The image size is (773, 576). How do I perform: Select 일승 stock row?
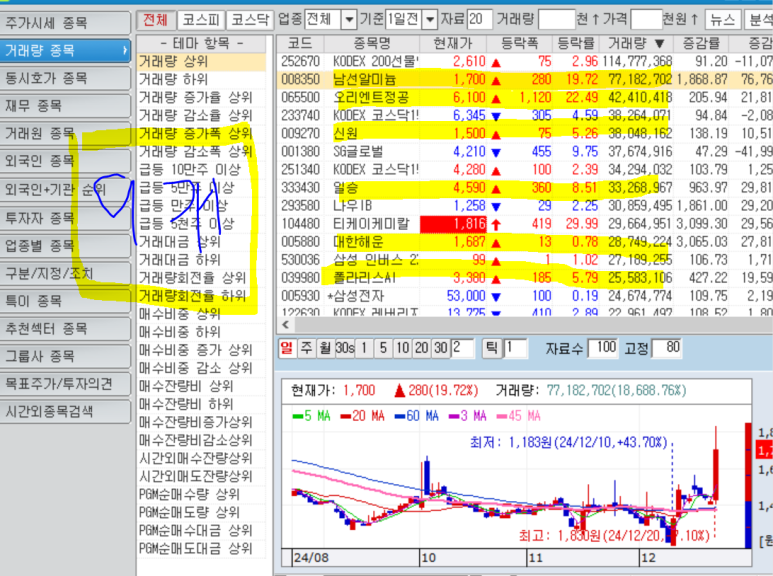[525, 188]
